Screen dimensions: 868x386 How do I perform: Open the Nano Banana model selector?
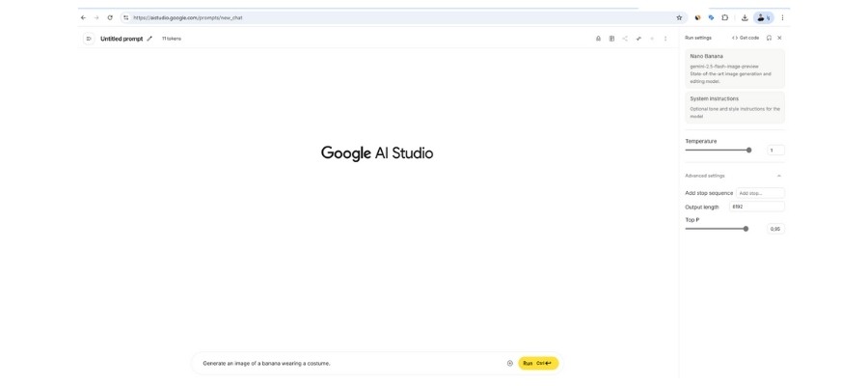pos(735,69)
